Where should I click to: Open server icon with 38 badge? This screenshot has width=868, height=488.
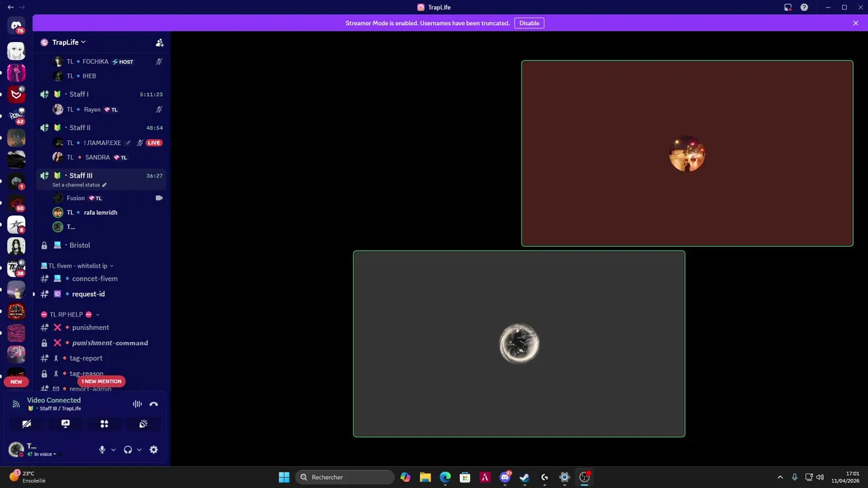16,268
